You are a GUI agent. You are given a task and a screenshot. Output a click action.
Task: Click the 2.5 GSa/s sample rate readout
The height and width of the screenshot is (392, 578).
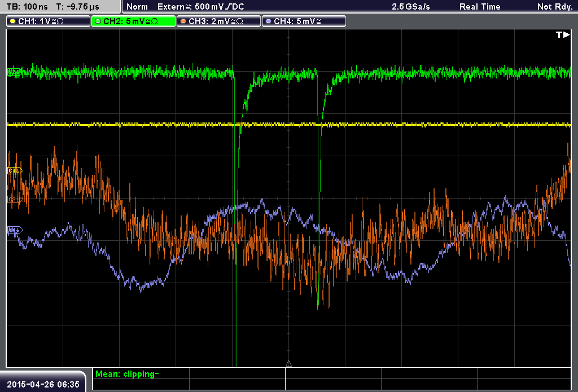[411, 7]
